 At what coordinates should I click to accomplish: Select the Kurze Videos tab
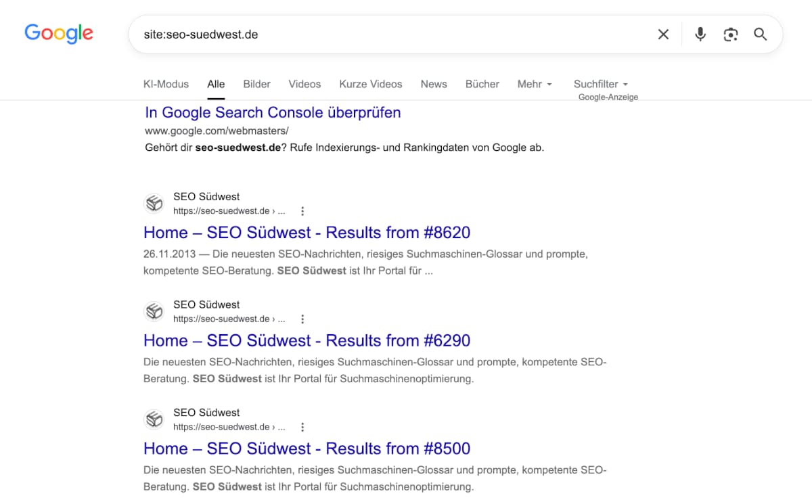[371, 84]
